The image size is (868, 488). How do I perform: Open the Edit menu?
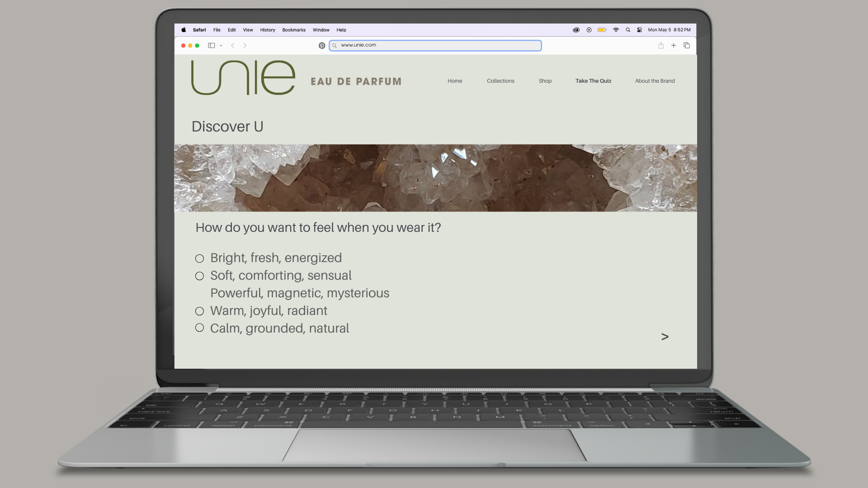[232, 30]
